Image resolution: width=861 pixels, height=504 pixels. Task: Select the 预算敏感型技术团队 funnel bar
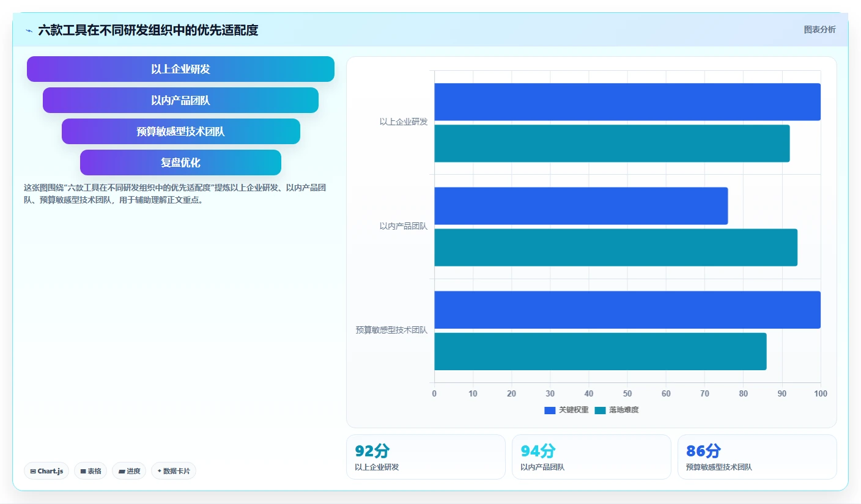tap(180, 131)
